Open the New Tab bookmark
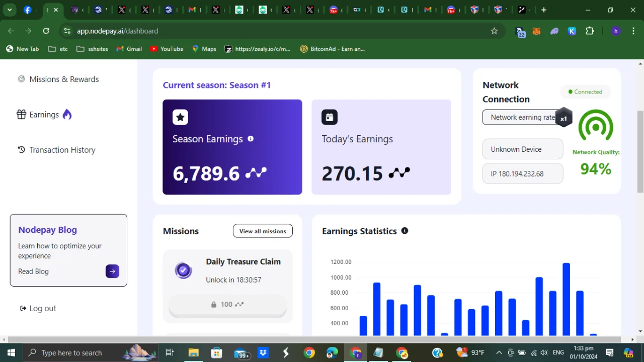This screenshot has height=362, width=644. pos(22,49)
